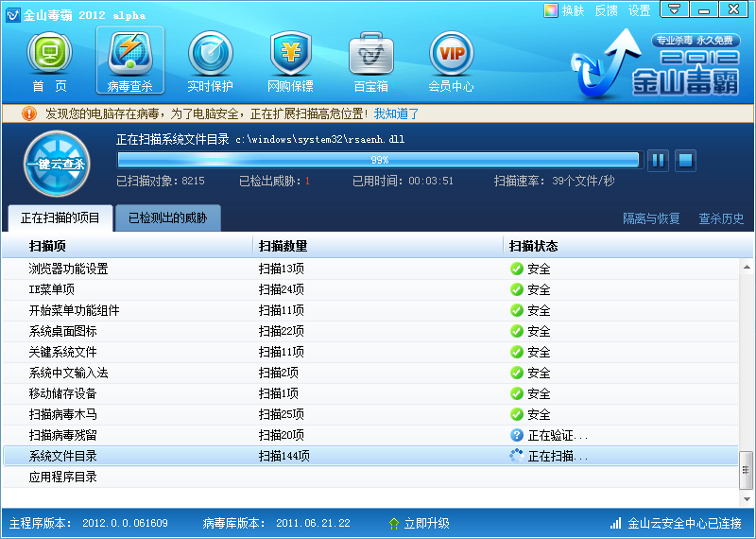Click 扫描144项 count cell
Image resolution: width=756 pixels, height=539 pixels.
click(x=284, y=456)
